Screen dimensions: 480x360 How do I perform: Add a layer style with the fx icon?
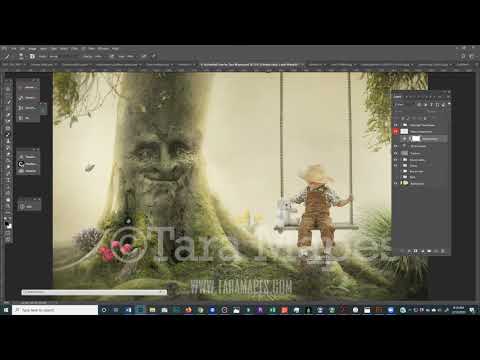pos(409,251)
